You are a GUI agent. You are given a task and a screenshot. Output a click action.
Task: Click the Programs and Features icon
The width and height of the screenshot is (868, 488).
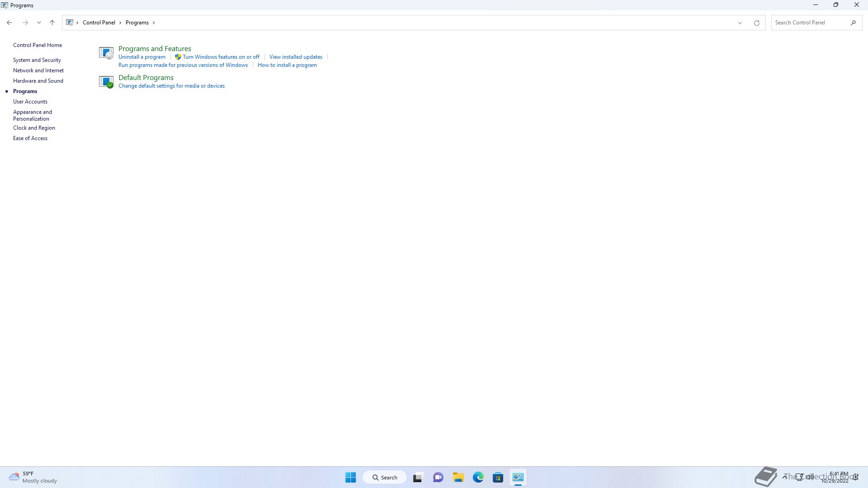tap(106, 53)
